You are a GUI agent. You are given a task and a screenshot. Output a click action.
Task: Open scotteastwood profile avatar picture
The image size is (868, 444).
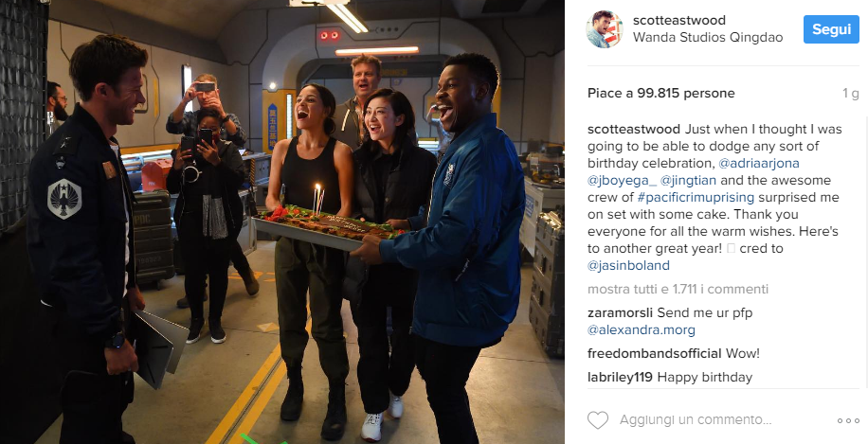tap(605, 28)
